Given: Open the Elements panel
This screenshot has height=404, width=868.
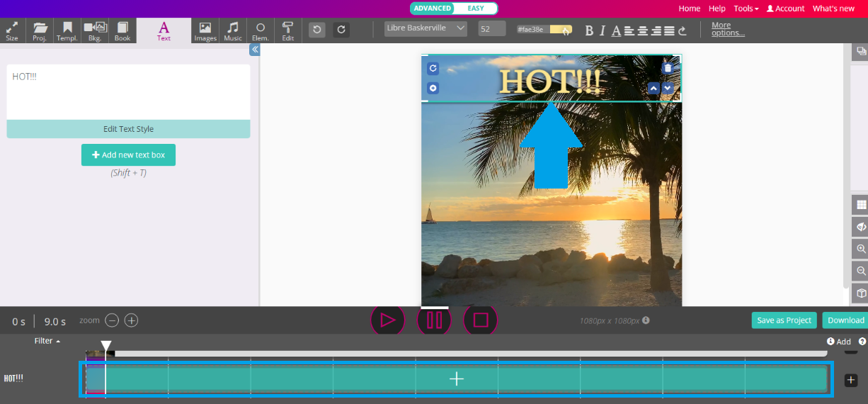Looking at the screenshot, I should pyautogui.click(x=261, y=31).
